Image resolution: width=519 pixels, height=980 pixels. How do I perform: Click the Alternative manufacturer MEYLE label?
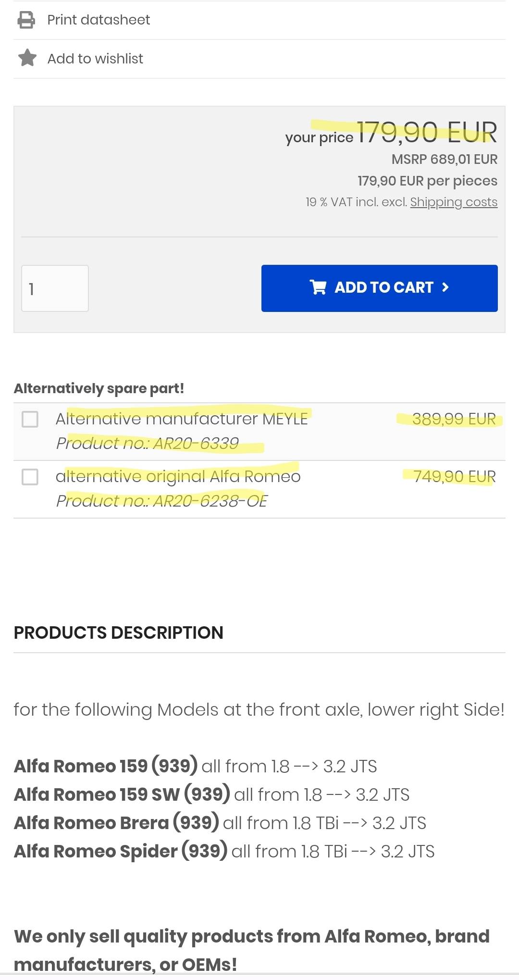[182, 419]
